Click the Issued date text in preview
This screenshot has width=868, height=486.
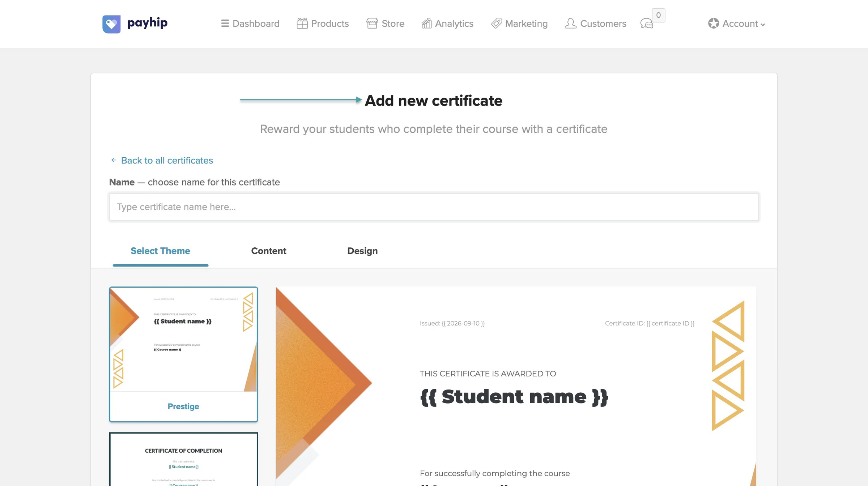(452, 323)
